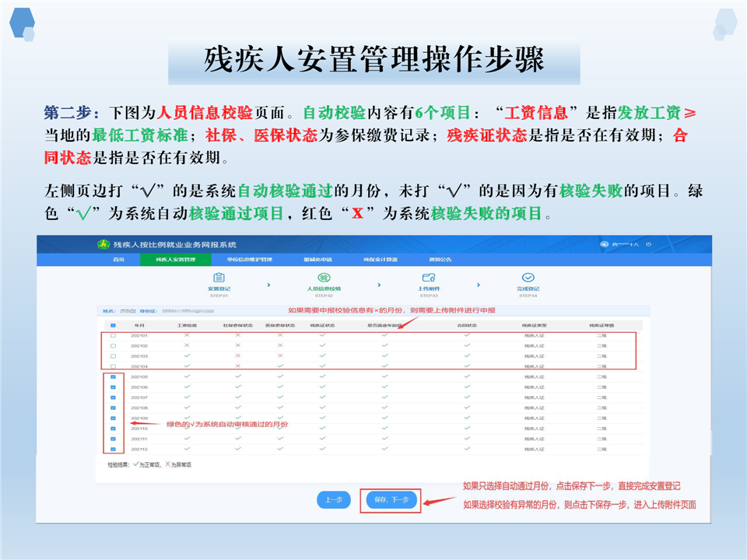The width and height of the screenshot is (747, 560).
Task: Click the 人员信息校验 step icon
Action: (x=324, y=278)
